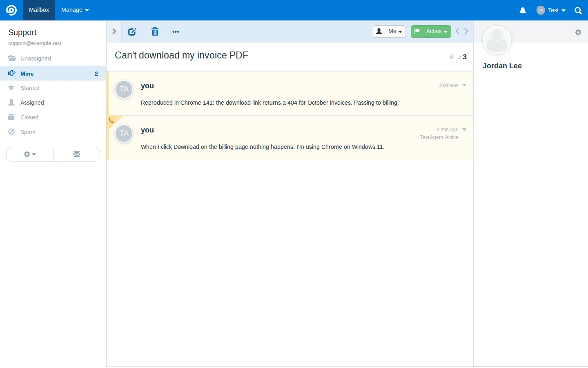This screenshot has width=588, height=368.
Task: Click the new conversation envelope button
Action: click(x=77, y=154)
